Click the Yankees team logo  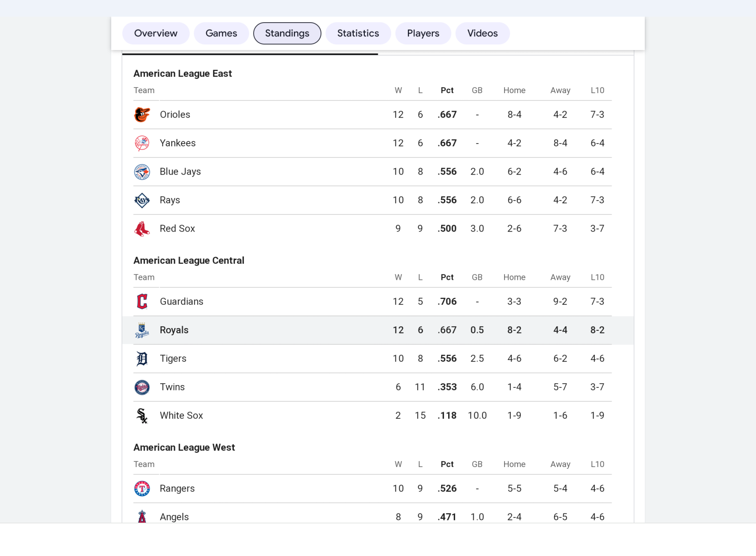pyautogui.click(x=142, y=144)
